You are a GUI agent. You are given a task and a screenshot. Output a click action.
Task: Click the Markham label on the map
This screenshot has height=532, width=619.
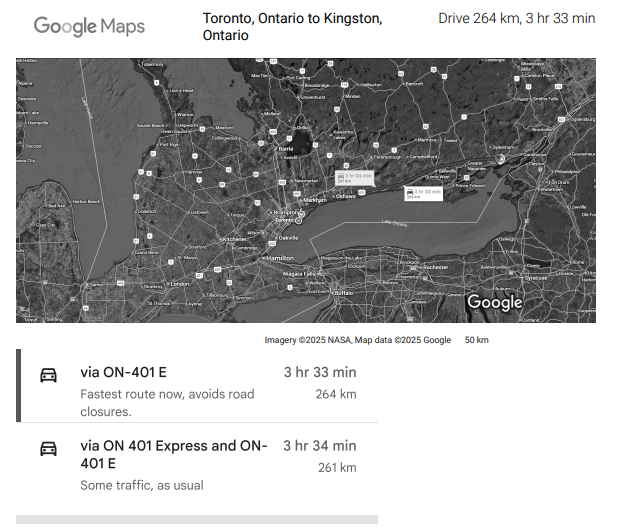(x=315, y=200)
